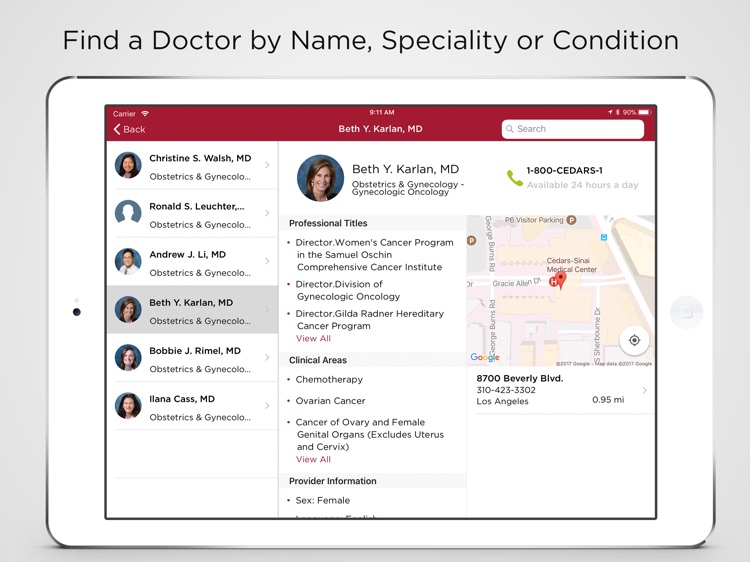
Task: Click Ronald S. Leuchter placeholder avatar
Action: (x=128, y=213)
